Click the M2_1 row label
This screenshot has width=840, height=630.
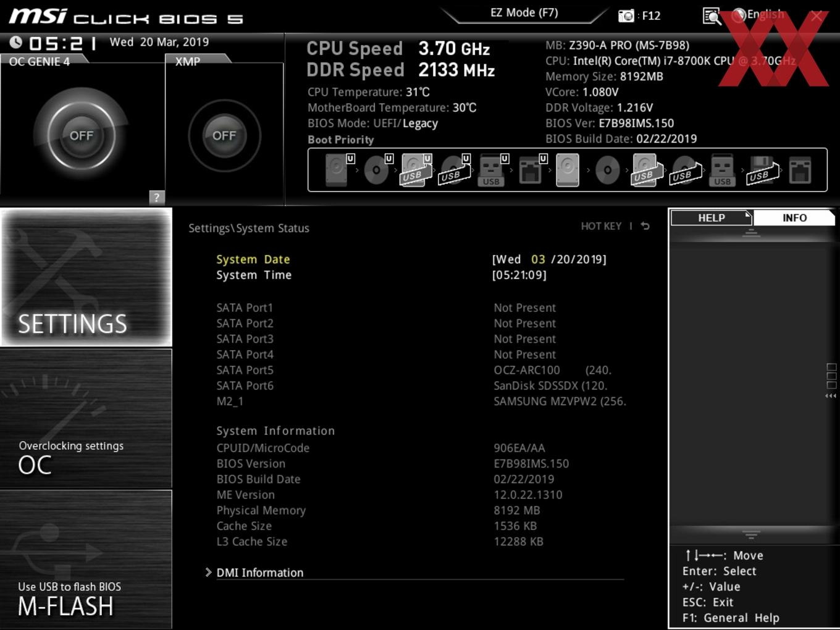[x=230, y=401]
